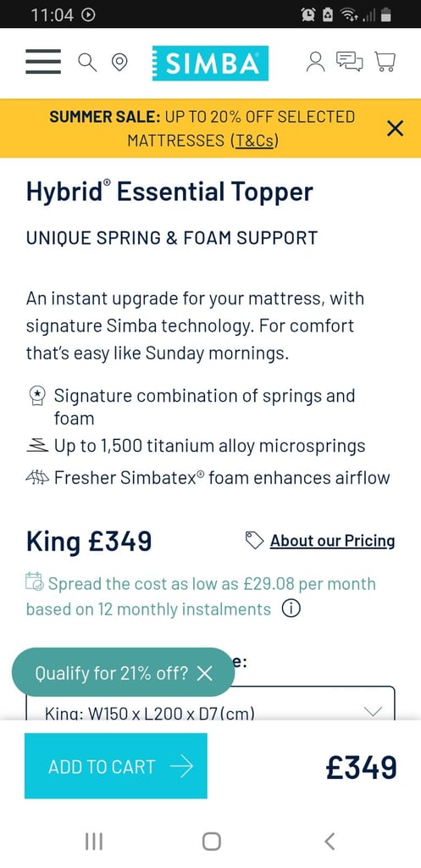Tap the Qualify for 21% off pill
The width and height of the screenshot is (421, 868).
click(111, 673)
